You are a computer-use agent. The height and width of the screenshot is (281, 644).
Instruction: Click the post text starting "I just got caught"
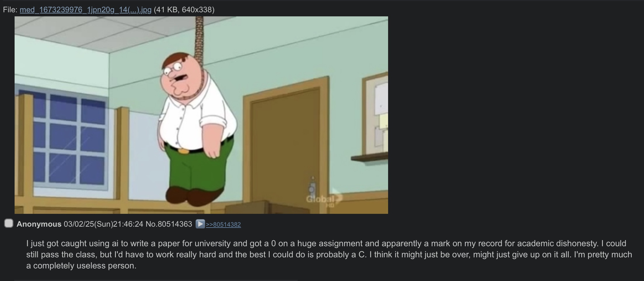pos(329,254)
